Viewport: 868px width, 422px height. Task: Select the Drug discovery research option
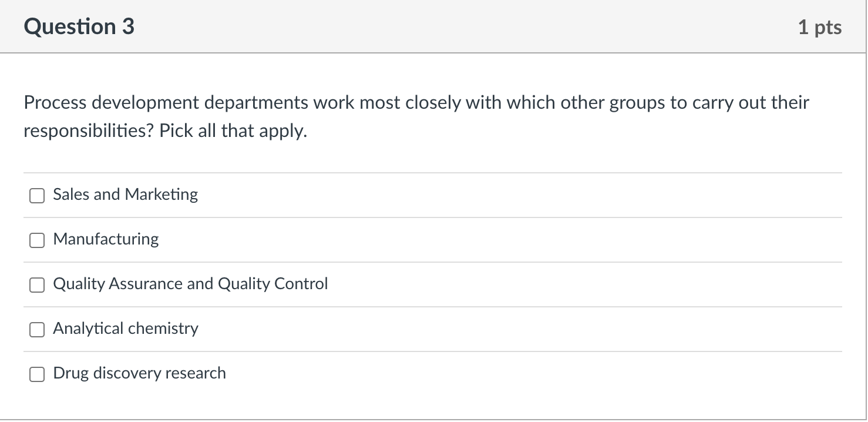36,374
